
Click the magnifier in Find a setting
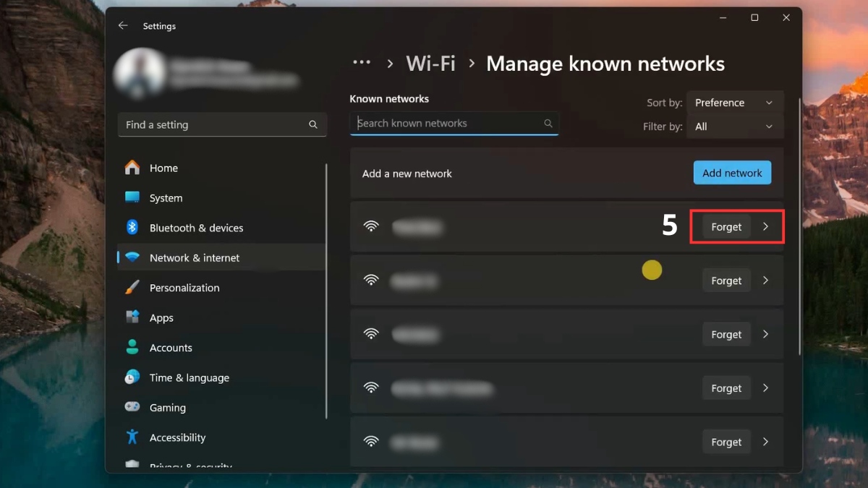point(313,124)
